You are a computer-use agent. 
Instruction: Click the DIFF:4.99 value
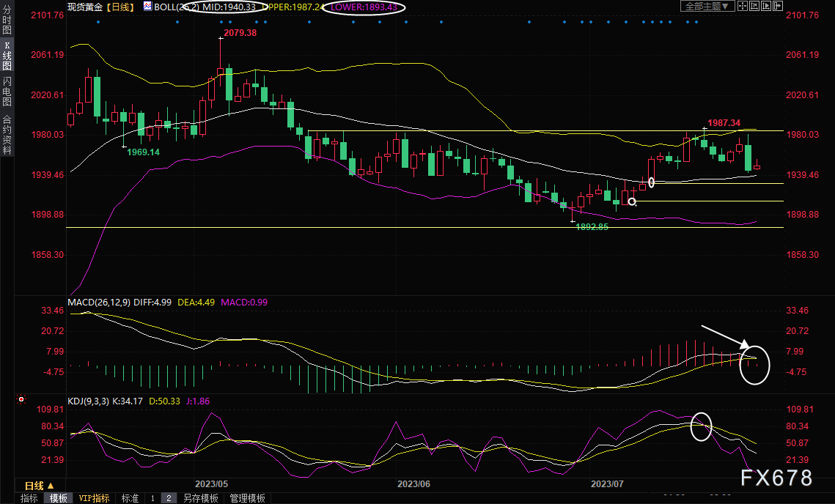(152, 303)
